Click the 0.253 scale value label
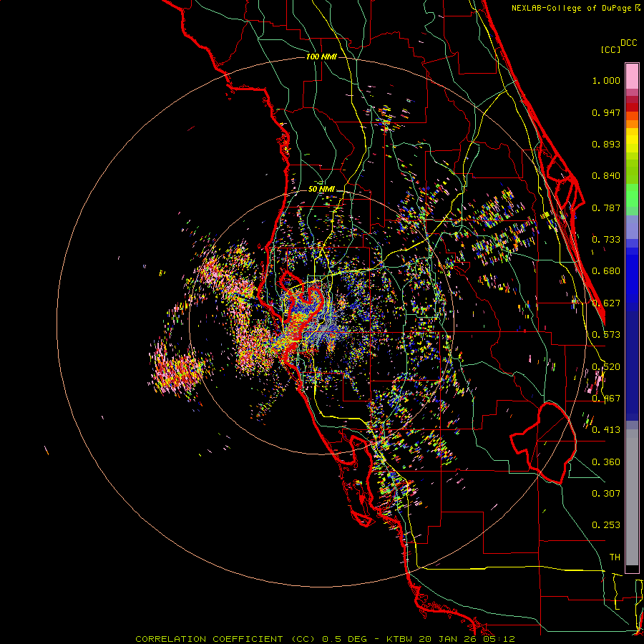Viewport: 644px width, 644px height. click(x=606, y=525)
